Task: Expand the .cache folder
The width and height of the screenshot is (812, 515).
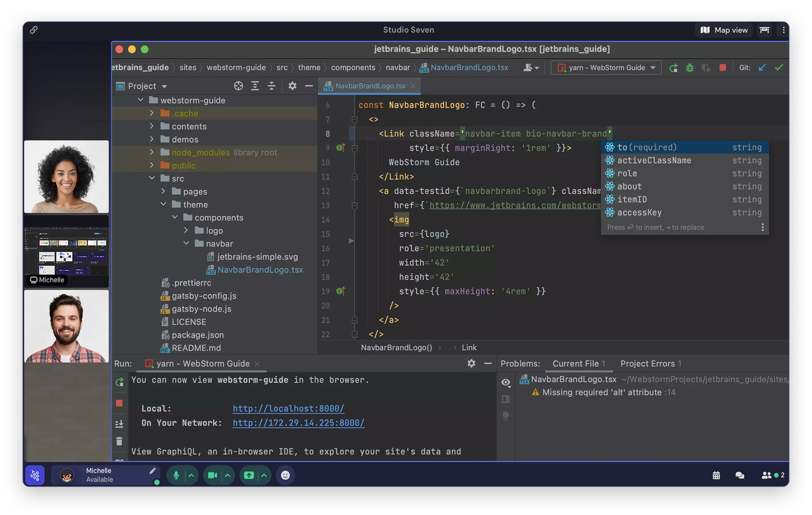Action: (152, 113)
